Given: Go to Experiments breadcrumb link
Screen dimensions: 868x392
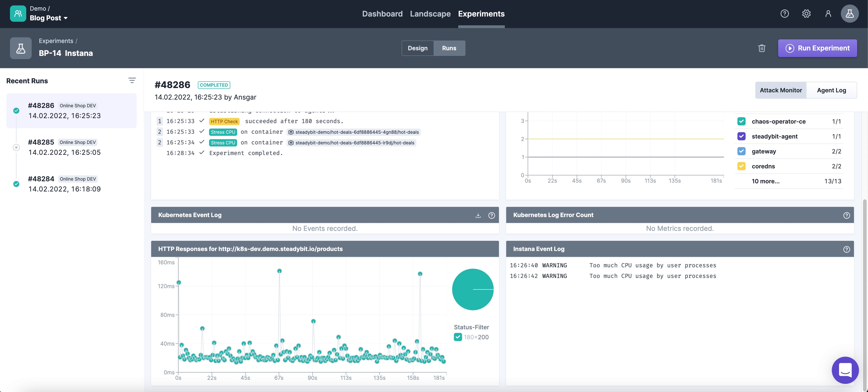Looking at the screenshot, I should (x=56, y=41).
